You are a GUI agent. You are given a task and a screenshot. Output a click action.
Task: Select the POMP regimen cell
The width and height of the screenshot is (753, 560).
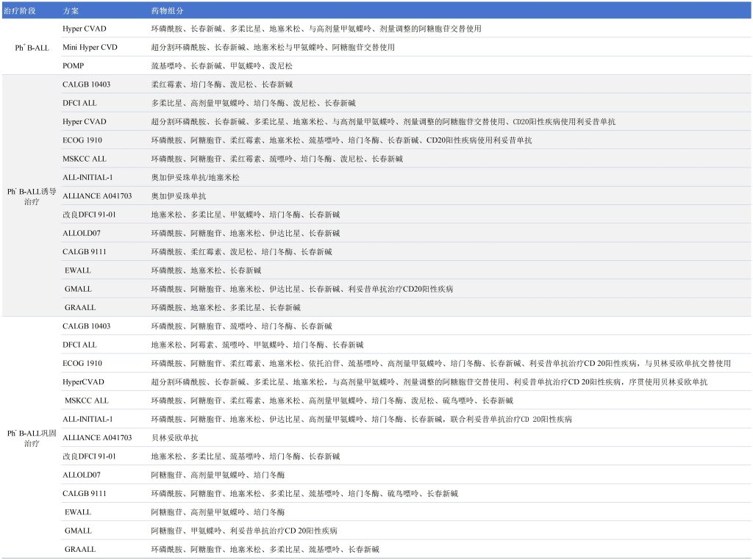74,65
